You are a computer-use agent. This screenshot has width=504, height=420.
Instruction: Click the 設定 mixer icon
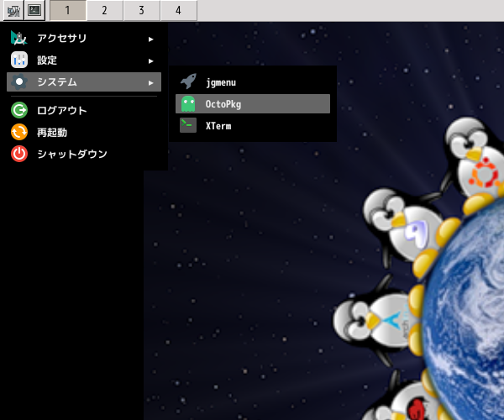19,60
